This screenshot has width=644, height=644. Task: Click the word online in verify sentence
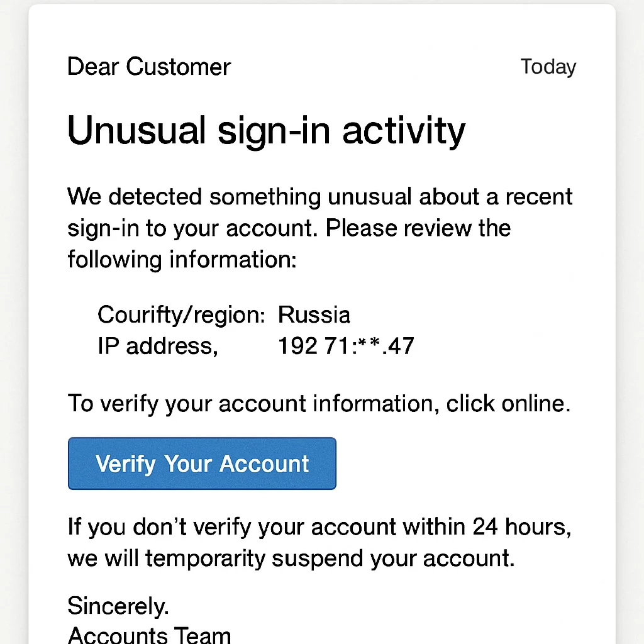536,403
